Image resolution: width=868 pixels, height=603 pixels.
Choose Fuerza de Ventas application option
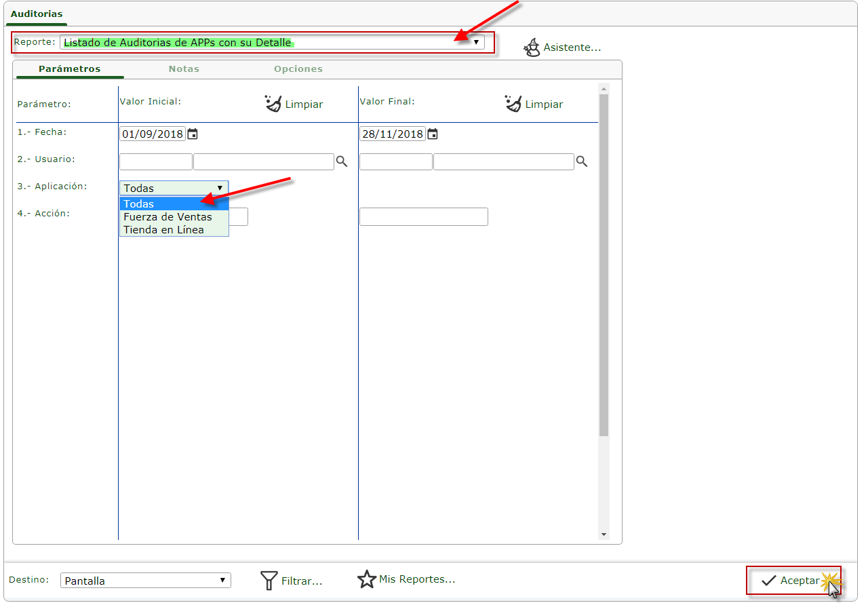point(174,217)
